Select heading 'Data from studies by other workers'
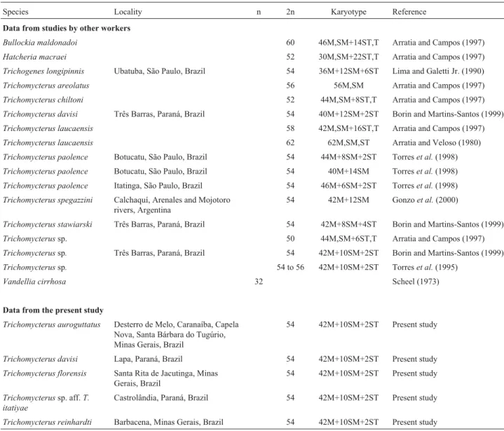 [x=67, y=28]
